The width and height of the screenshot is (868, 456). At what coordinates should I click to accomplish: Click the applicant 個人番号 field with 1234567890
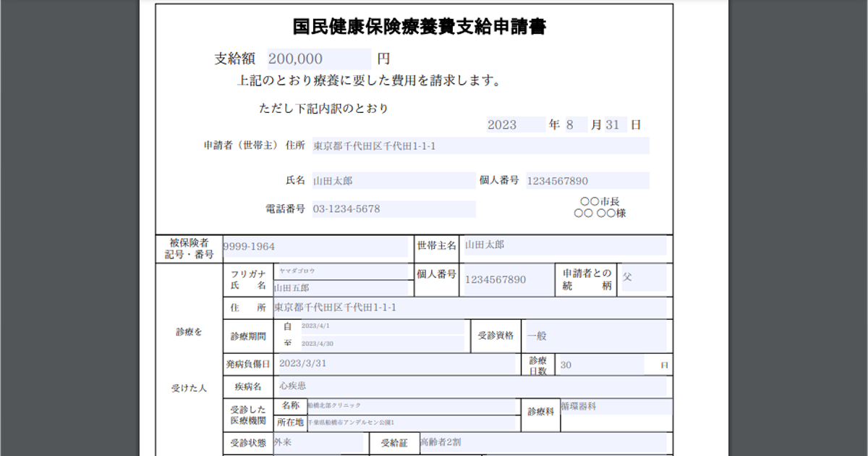[586, 180]
